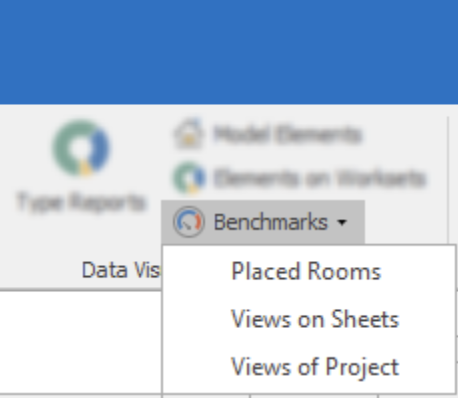Open the blurred Elements on Worksets button
The image size is (458, 398).
click(300, 178)
